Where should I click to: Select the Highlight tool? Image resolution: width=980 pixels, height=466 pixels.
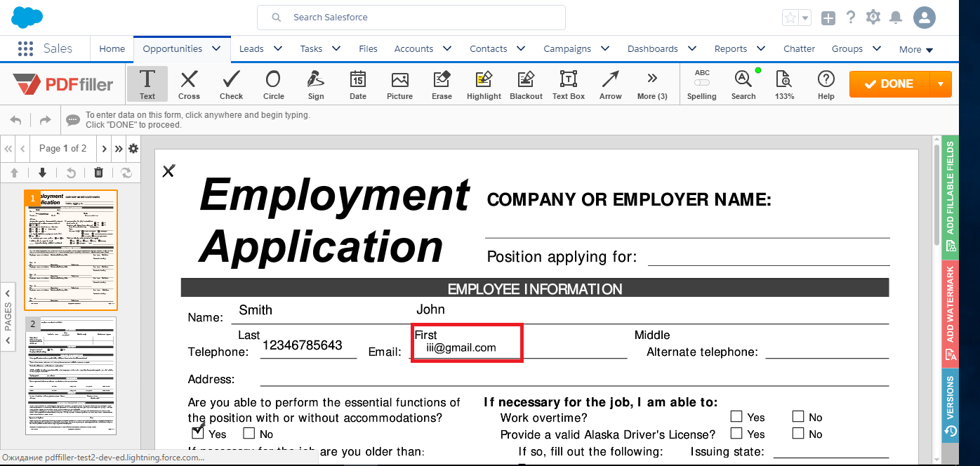[484, 84]
